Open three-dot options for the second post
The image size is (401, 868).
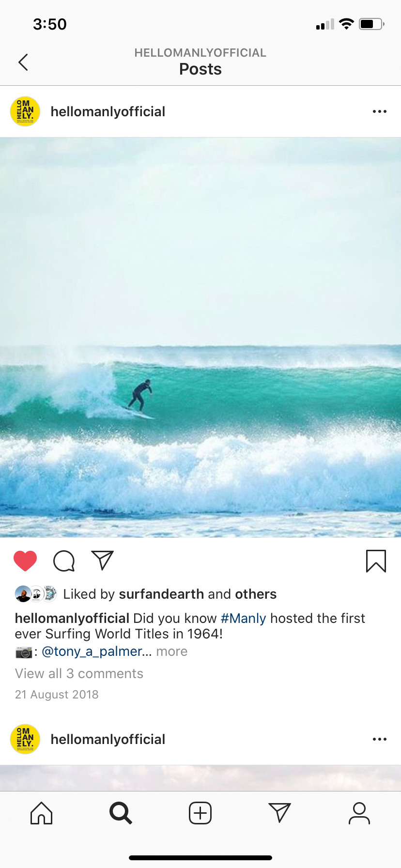coord(380,739)
